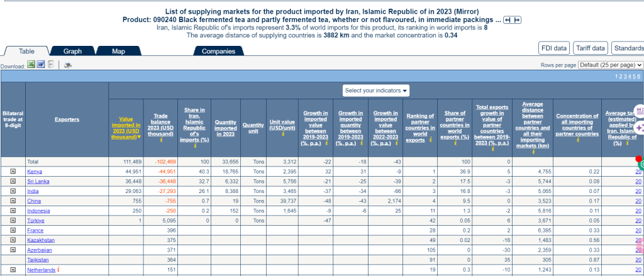Print the table using printer icon
The width and height of the screenshot is (644, 276).
[x=68, y=65]
